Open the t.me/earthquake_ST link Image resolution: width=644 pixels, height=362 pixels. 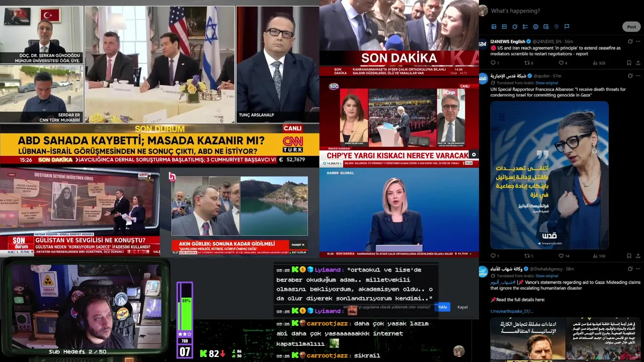click(x=512, y=311)
